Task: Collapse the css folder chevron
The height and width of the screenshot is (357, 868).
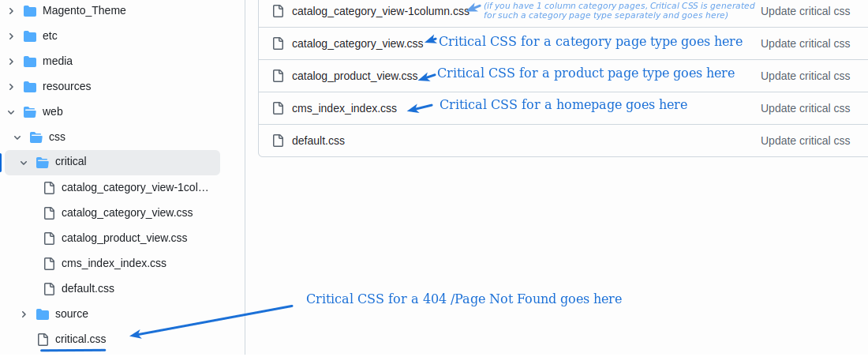Action: (x=17, y=137)
